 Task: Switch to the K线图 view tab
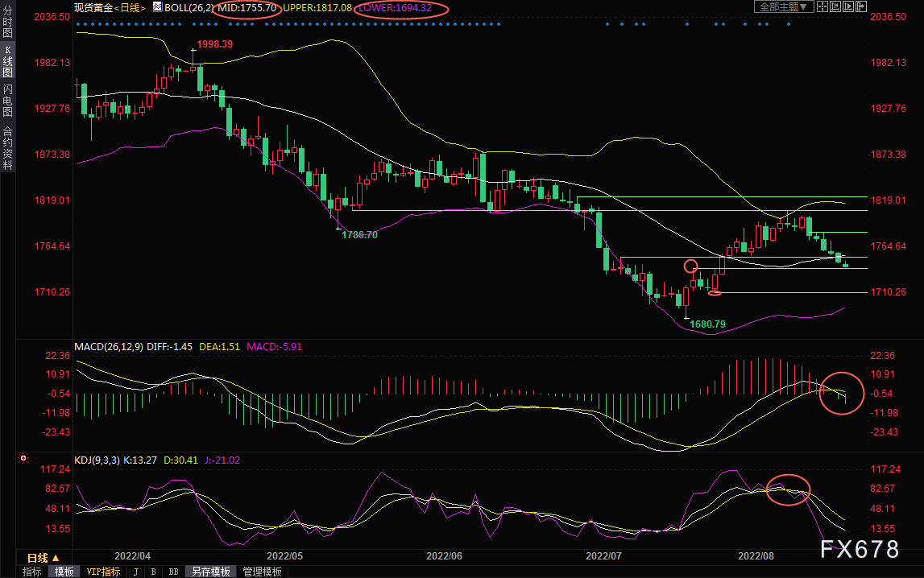[8, 61]
